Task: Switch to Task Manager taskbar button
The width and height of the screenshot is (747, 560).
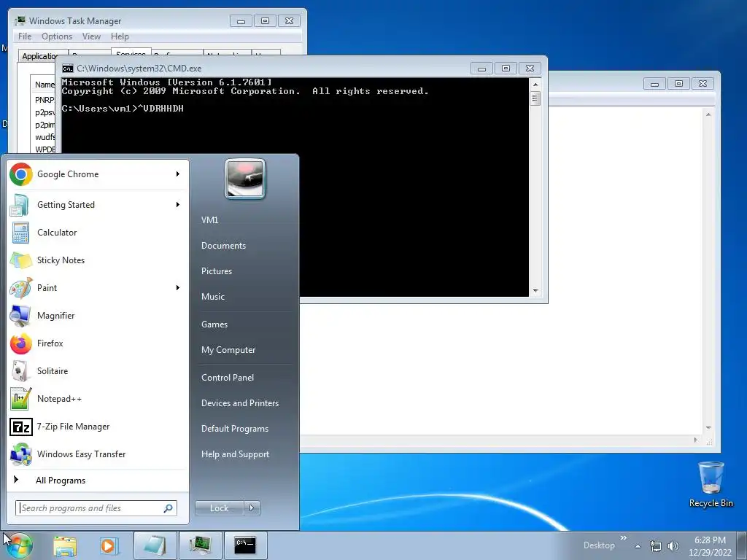Action: click(200, 545)
